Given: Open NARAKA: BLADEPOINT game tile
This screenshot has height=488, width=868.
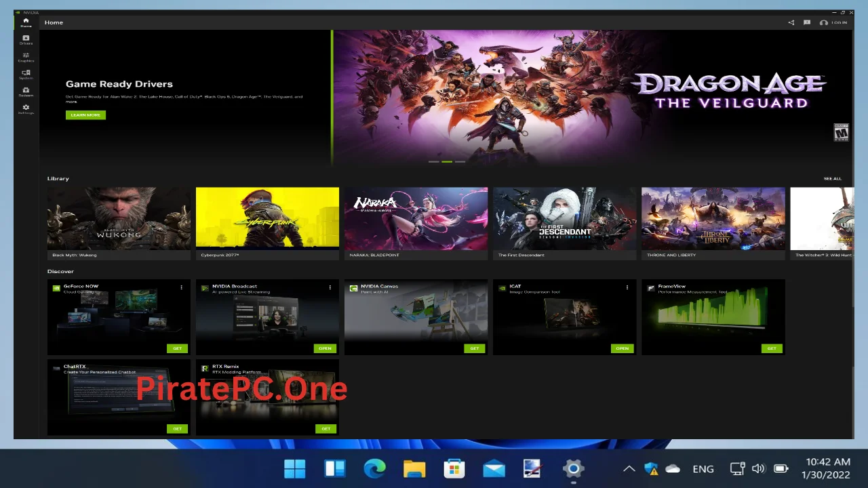Looking at the screenshot, I should pos(416,224).
